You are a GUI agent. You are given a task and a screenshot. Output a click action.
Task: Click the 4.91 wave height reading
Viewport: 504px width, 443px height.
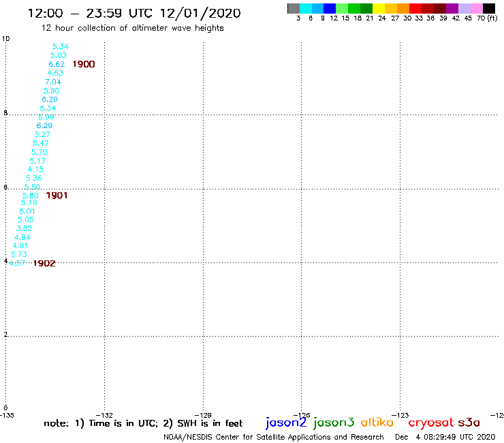20,246
